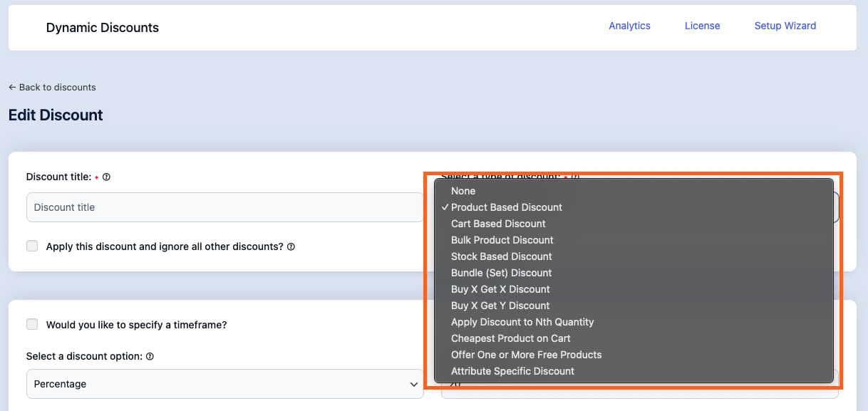The image size is (868, 411).
Task: Select Cart Based Discount option
Action: click(498, 224)
